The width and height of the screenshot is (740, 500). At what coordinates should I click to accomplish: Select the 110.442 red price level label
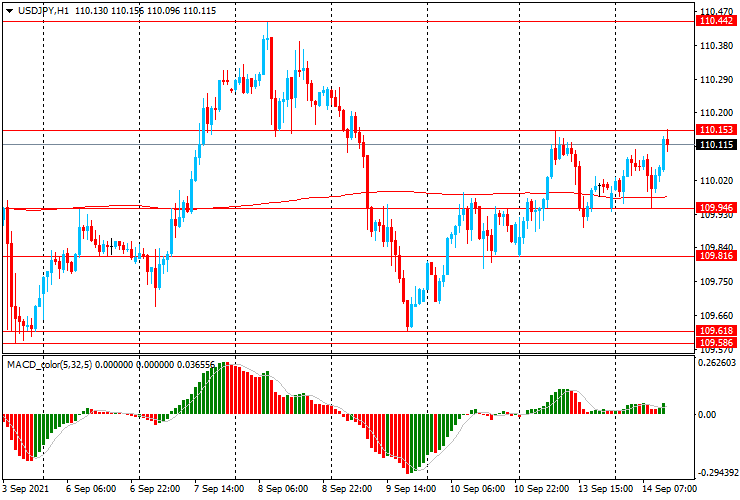pyautogui.click(x=716, y=21)
